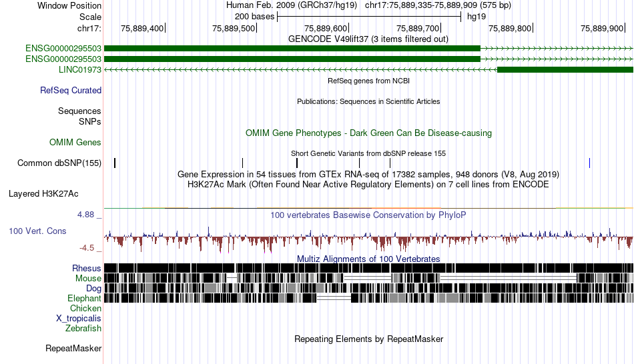
Task: Click the Human Feb. 2009 (GRCh37/hg19) text
Action: tap(292, 5)
